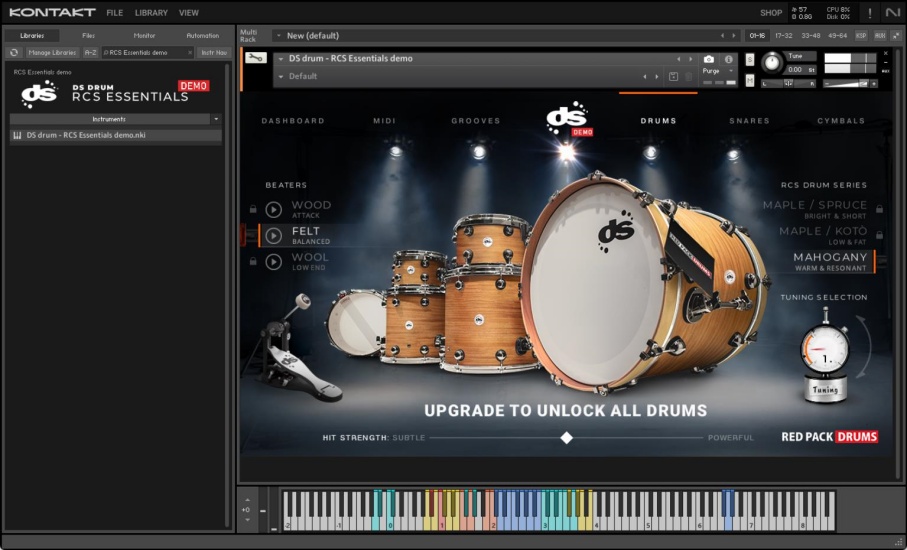Click Manage Libraries button
The width and height of the screenshot is (907, 550).
(52, 52)
